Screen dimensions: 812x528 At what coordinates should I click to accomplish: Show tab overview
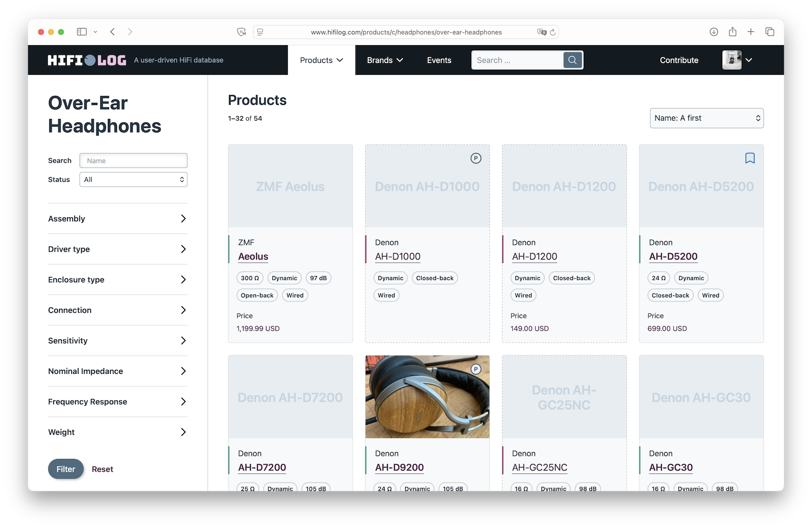tap(770, 32)
